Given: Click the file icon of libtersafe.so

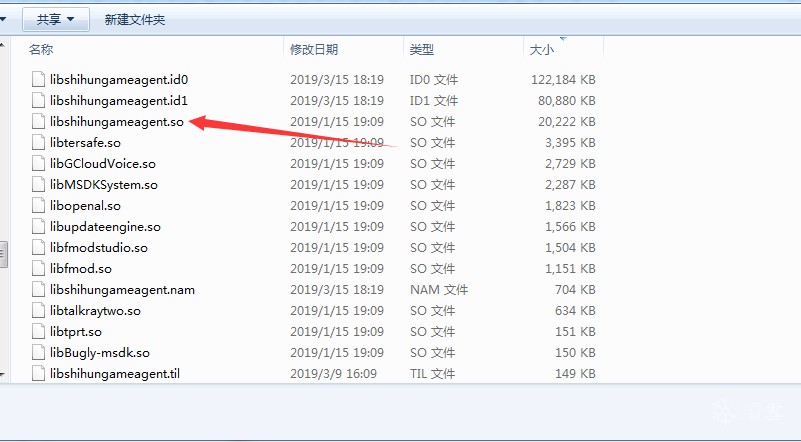Looking at the screenshot, I should click(38, 143).
